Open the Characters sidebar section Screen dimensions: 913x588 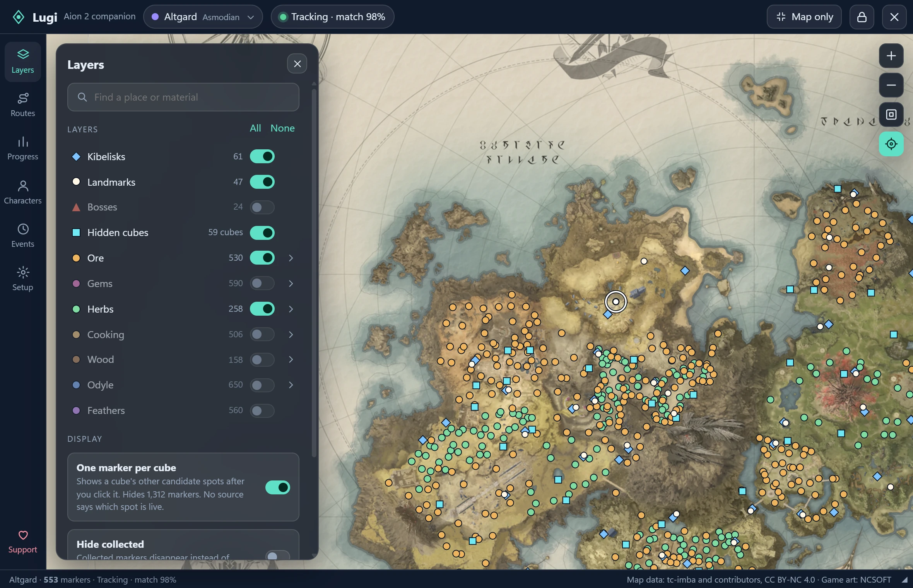(x=23, y=192)
